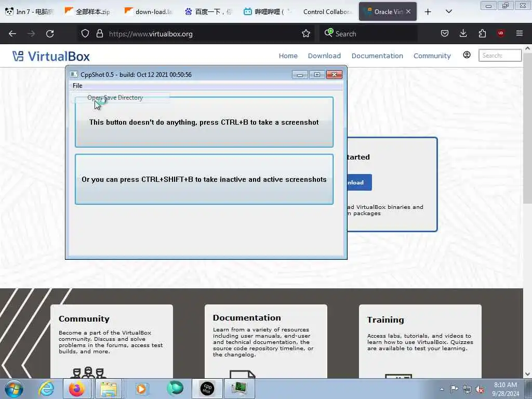Click the Documentation card heading

click(x=247, y=317)
